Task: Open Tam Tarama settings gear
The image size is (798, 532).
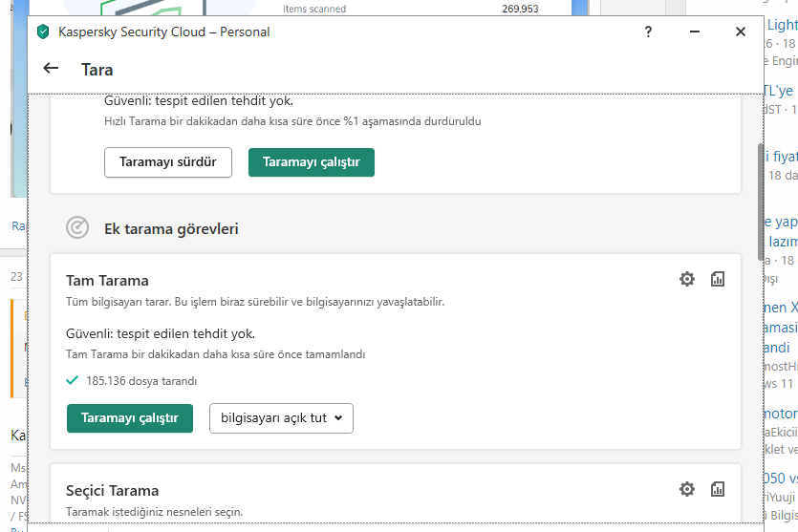Action: point(687,279)
